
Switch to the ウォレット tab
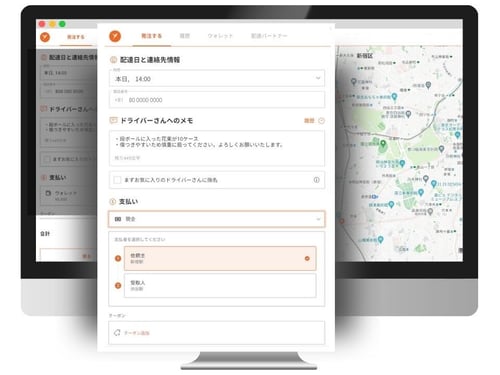click(220, 36)
